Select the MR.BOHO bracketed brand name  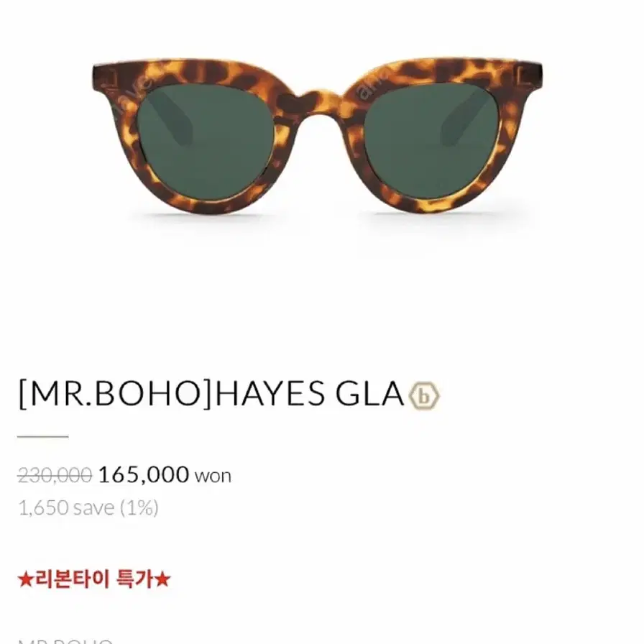pos(116,393)
